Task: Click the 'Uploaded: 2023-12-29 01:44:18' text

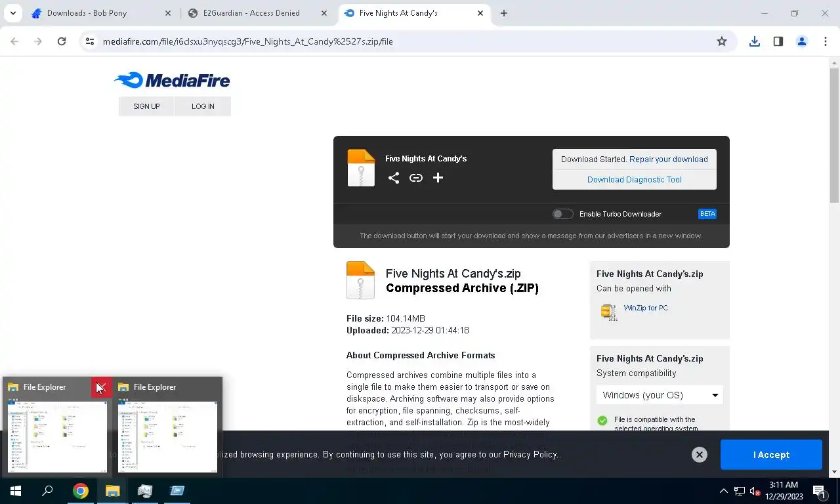Action: pos(408,330)
